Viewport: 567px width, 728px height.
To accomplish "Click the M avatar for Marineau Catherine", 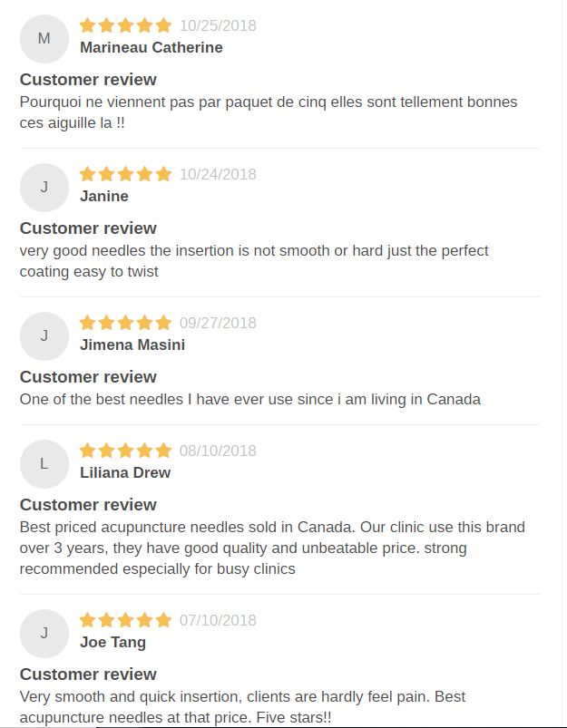I will [x=44, y=39].
